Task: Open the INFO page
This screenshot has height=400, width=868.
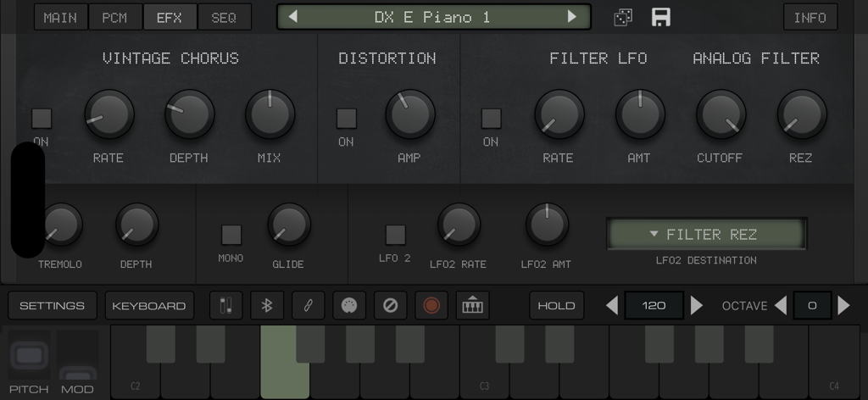Action: [x=810, y=17]
